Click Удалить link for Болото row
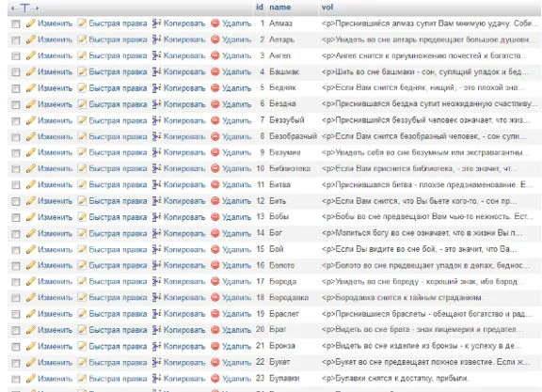This screenshot has width=542, height=392. click(236, 265)
